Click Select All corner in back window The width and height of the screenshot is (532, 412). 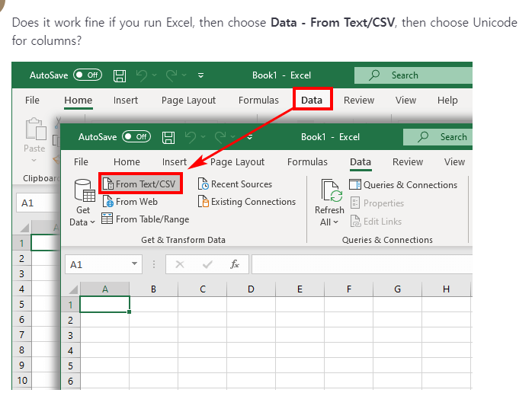click(23, 227)
